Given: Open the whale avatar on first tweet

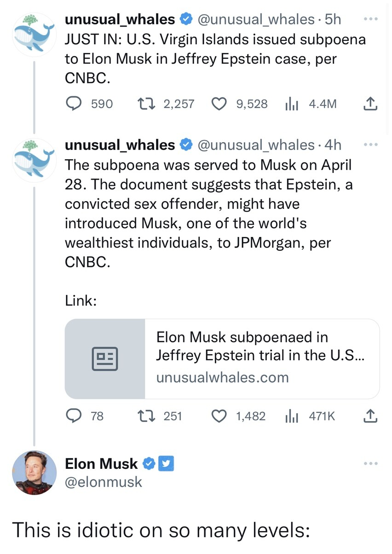Looking at the screenshot, I should [x=35, y=35].
